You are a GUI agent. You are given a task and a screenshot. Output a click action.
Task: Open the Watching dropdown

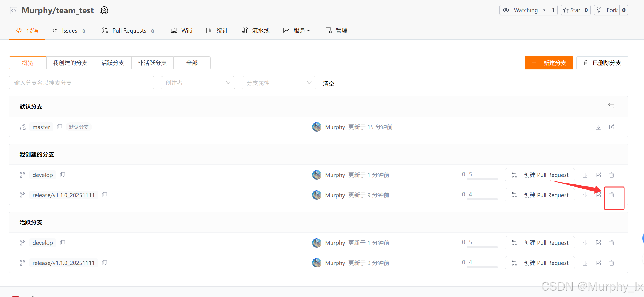tap(524, 10)
